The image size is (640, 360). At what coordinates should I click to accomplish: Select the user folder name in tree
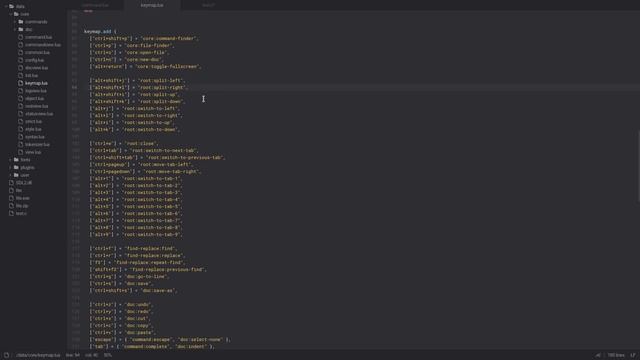click(25, 176)
